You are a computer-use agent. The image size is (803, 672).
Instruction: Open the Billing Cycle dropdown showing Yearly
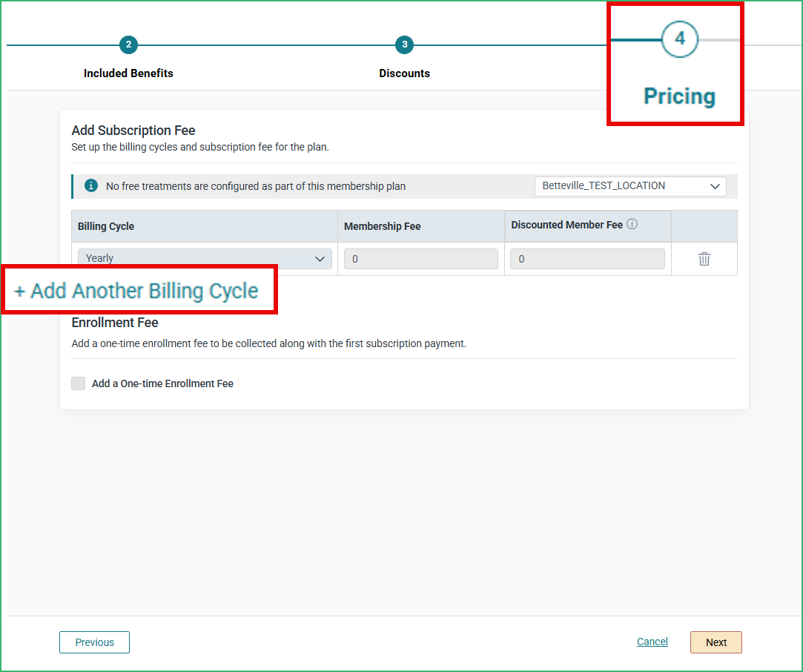(x=204, y=258)
